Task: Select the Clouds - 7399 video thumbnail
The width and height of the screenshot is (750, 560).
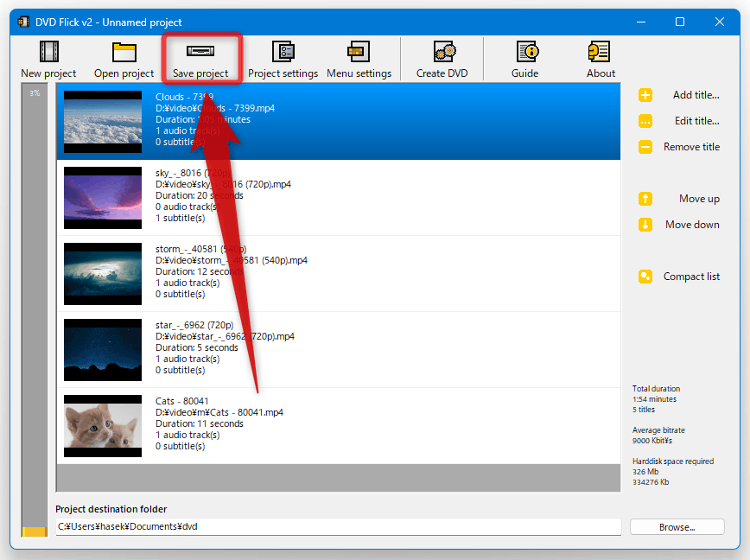Action: pos(103,122)
